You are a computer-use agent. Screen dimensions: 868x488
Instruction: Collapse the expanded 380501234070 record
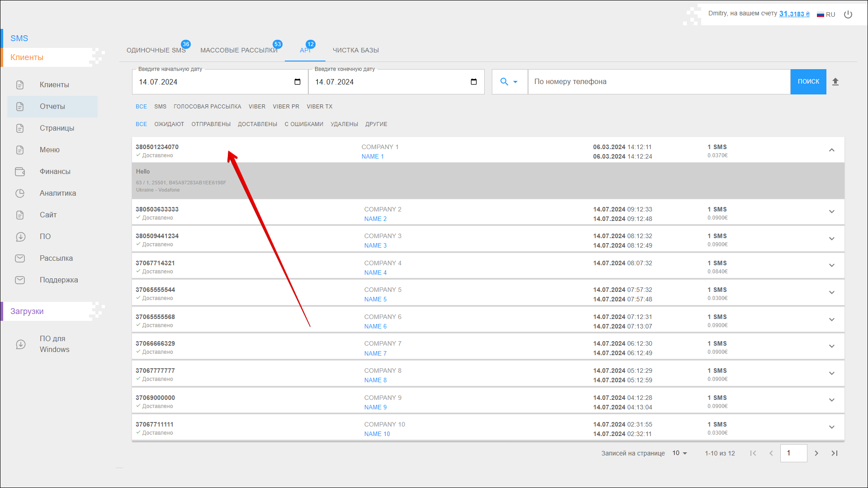(831, 150)
